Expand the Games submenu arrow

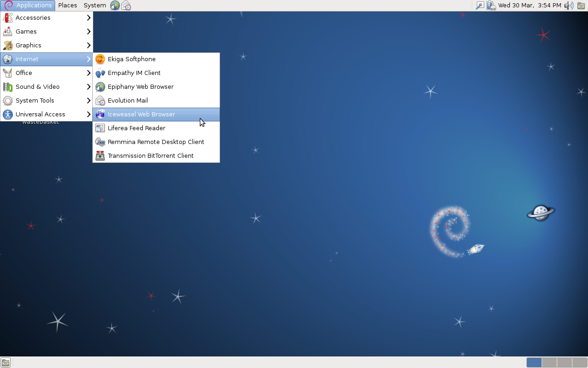(x=89, y=31)
